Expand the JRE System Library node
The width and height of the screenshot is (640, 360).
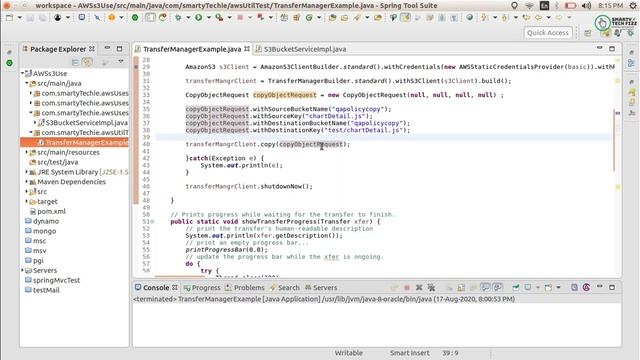click(27, 172)
